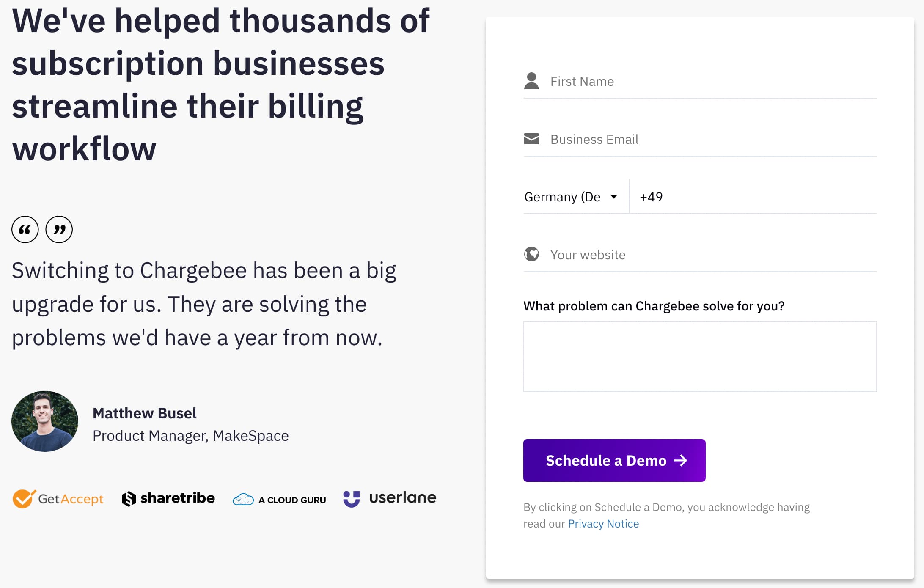Click the next testimonial quote icon
Screen dimensions: 924x588
click(59, 230)
